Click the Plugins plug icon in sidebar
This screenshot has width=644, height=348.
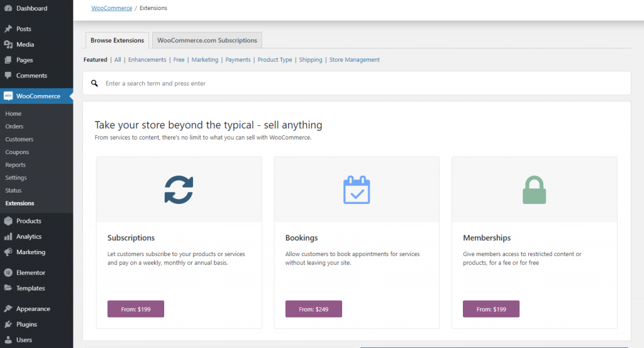tap(8, 325)
